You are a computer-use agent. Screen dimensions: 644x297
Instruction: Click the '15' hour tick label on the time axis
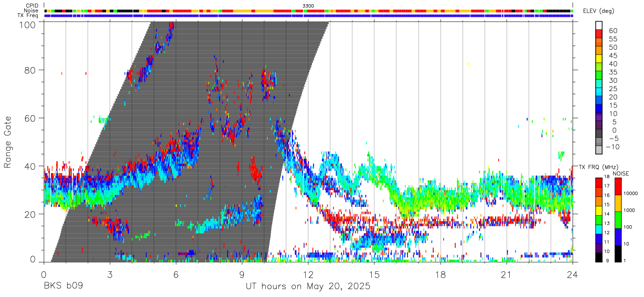374,274
